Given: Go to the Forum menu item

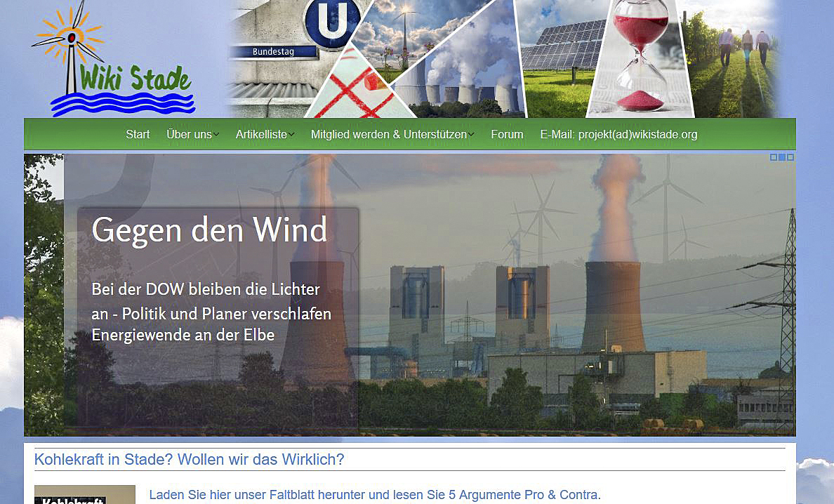Looking at the screenshot, I should tap(507, 135).
